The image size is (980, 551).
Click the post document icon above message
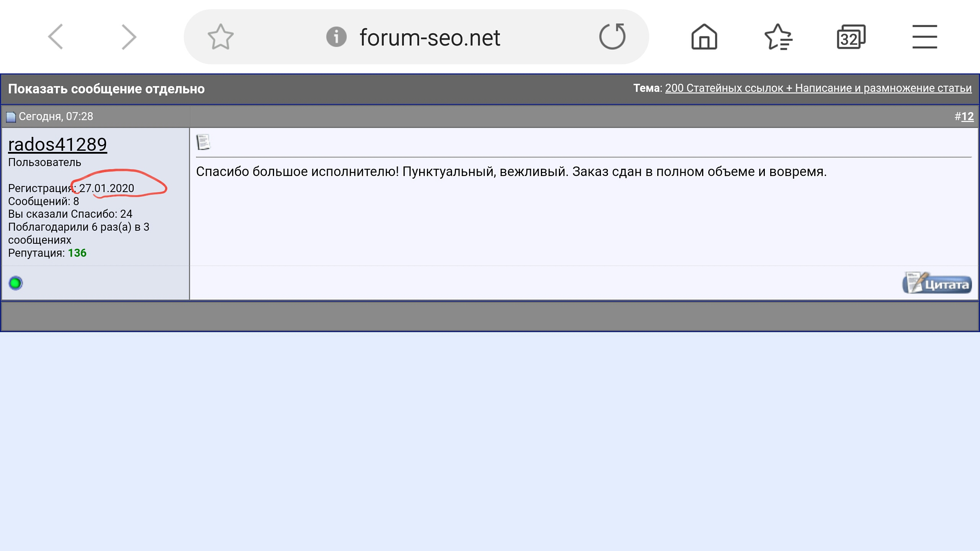tap(203, 142)
